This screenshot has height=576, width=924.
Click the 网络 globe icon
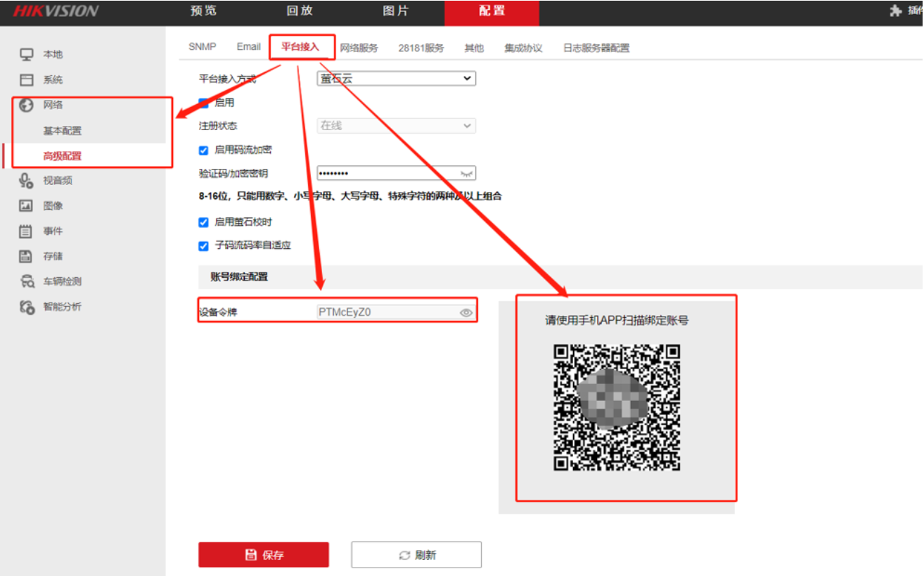click(x=27, y=105)
